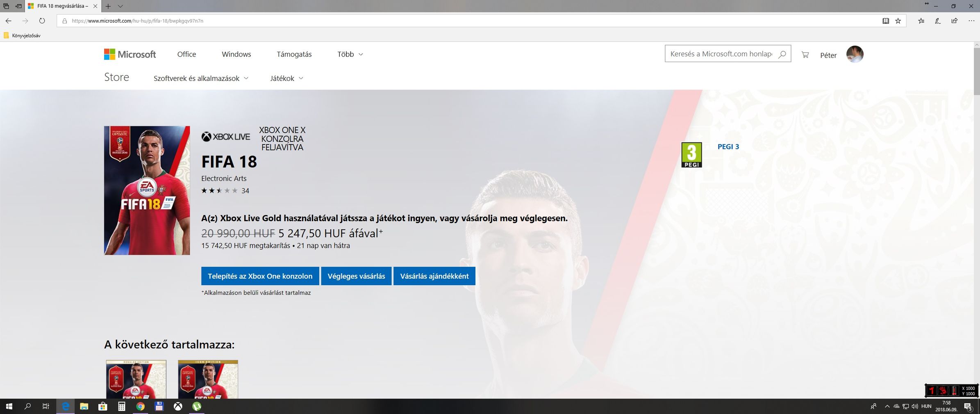Open the volume control in the tray
The height and width of the screenshot is (414, 980).
[x=915, y=406]
